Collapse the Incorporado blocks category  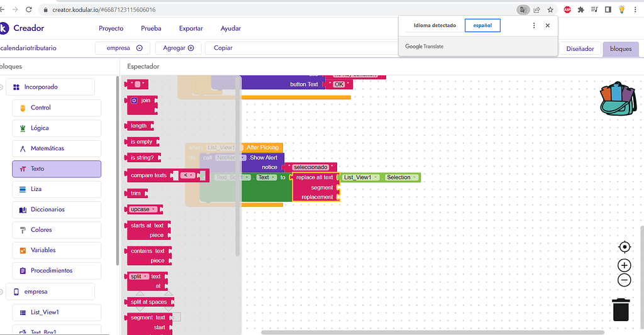coord(2,87)
